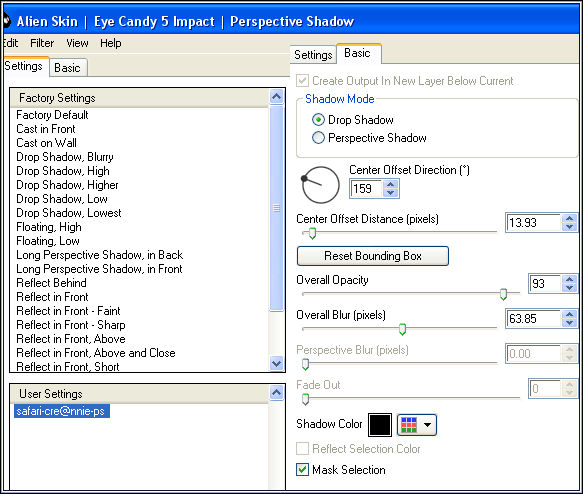Select the Drop Shadow radio button
583x494 pixels.
[x=318, y=120]
